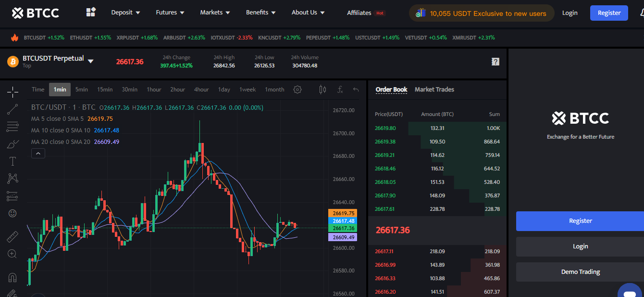Select the 15min timeframe
The image size is (644, 297).
tap(105, 90)
